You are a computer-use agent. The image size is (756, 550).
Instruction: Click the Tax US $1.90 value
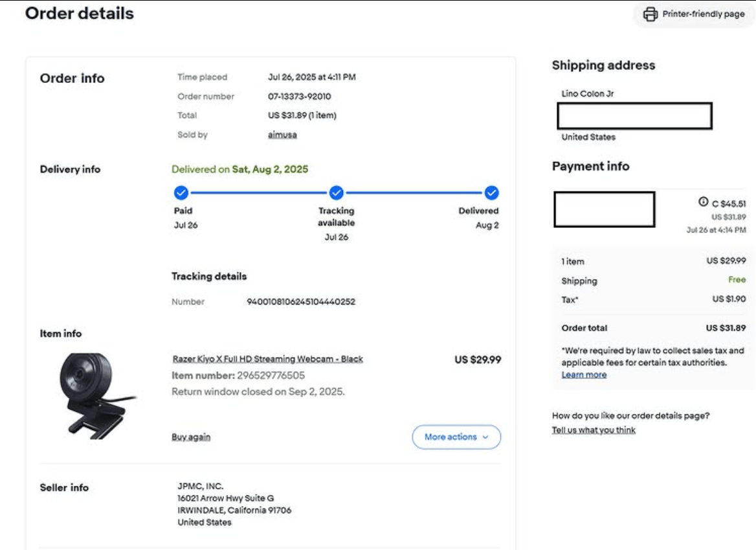pyautogui.click(x=729, y=299)
